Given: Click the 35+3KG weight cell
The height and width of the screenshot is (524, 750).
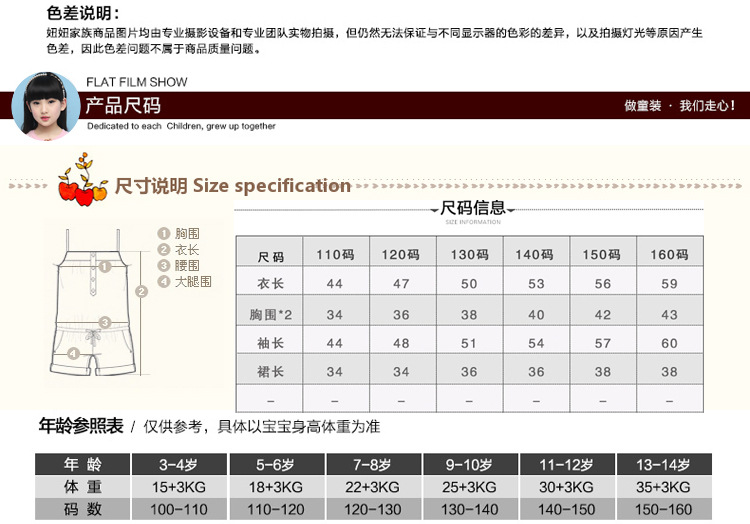Looking at the screenshot, I should [664, 487].
